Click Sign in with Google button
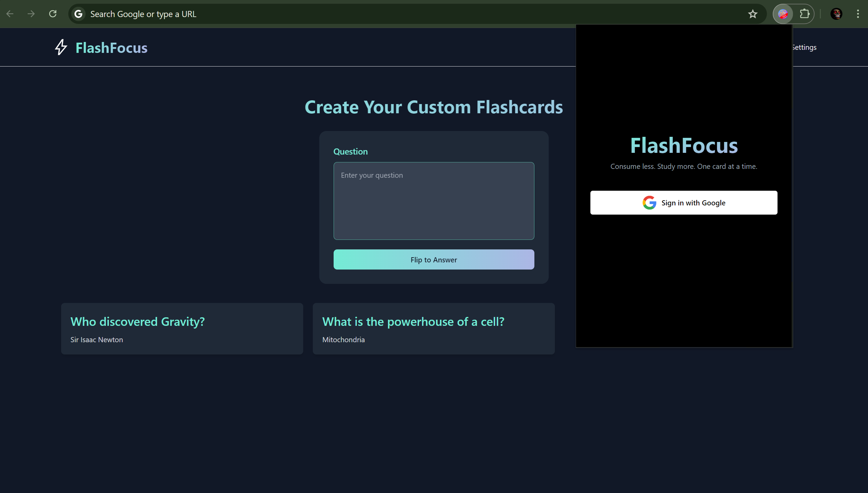Image resolution: width=868 pixels, height=493 pixels. coord(684,203)
